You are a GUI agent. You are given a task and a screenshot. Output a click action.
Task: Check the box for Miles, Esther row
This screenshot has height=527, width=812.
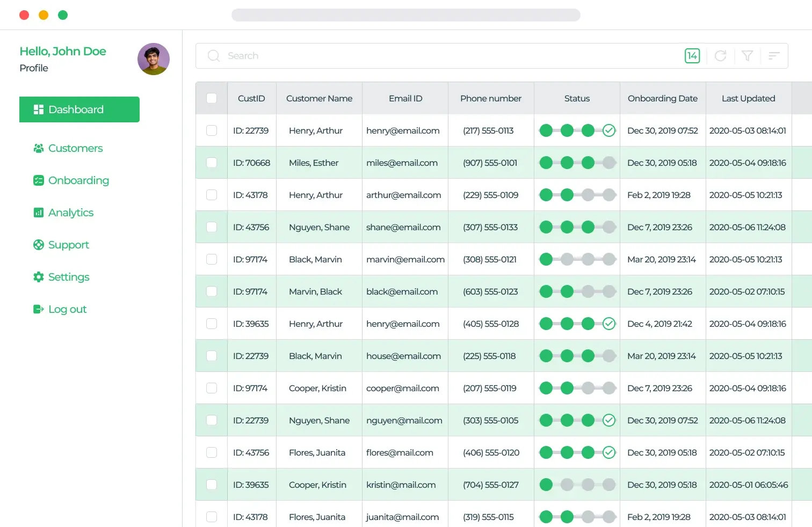tap(212, 163)
